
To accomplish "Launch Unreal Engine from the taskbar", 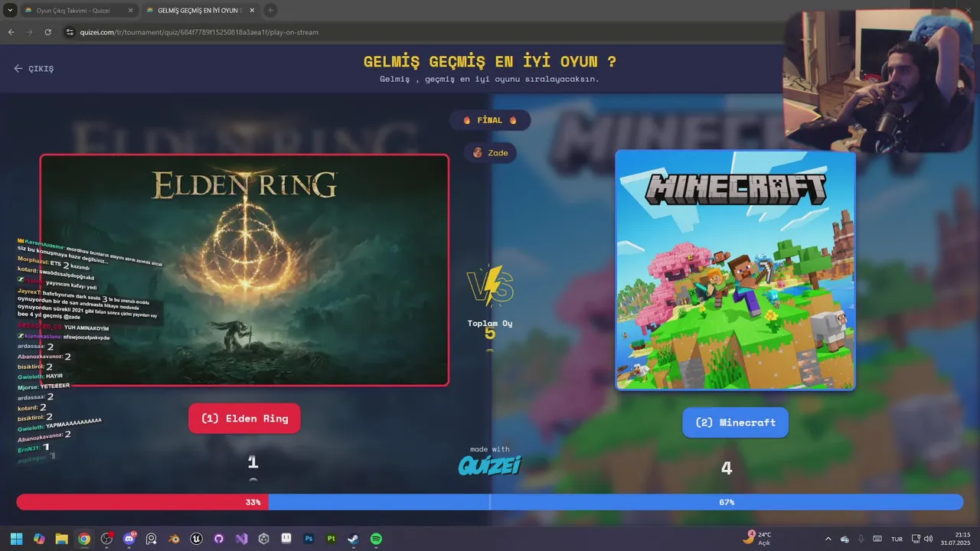I will 197,539.
